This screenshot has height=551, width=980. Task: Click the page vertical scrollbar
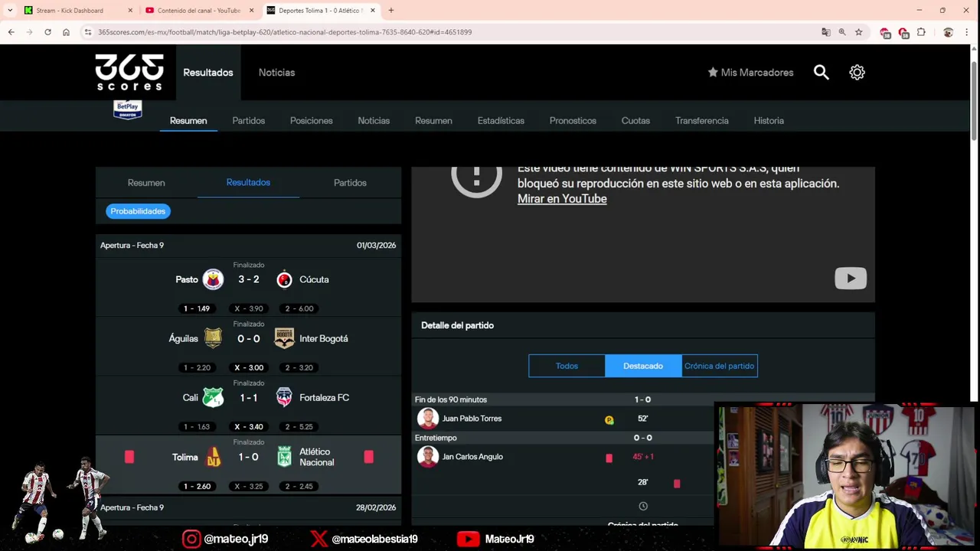coord(974,99)
